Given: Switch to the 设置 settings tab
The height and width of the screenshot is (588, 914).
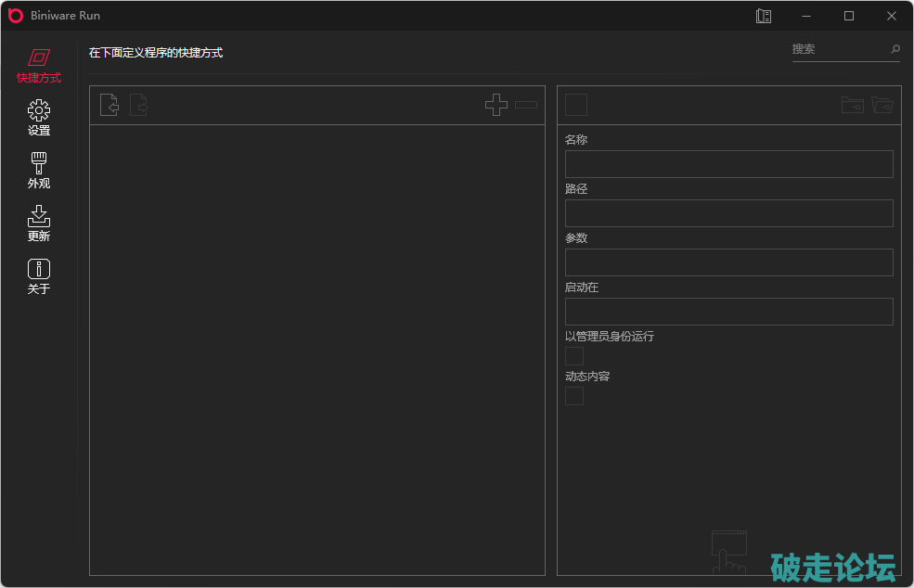Looking at the screenshot, I should pos(39,119).
